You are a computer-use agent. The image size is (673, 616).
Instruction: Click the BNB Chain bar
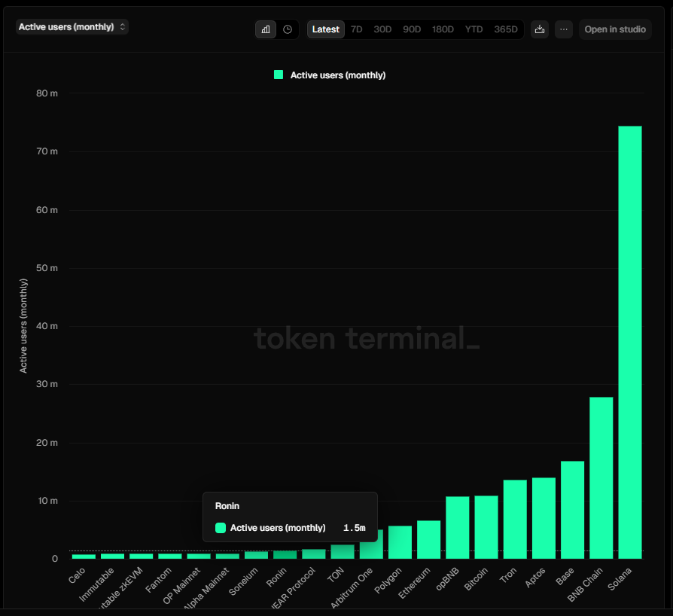click(x=601, y=477)
